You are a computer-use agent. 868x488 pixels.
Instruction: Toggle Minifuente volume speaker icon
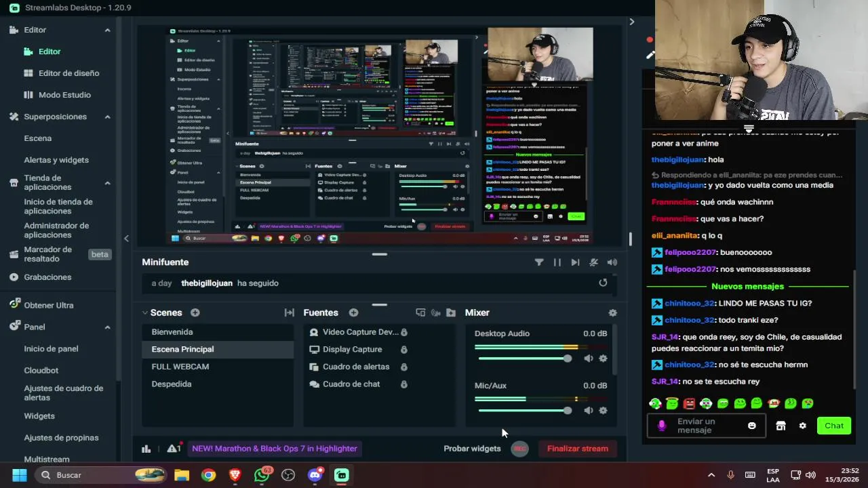(x=612, y=262)
